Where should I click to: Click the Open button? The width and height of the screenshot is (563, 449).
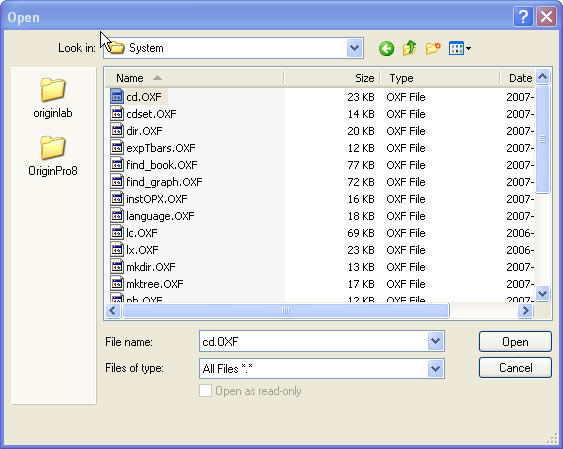pos(515,341)
